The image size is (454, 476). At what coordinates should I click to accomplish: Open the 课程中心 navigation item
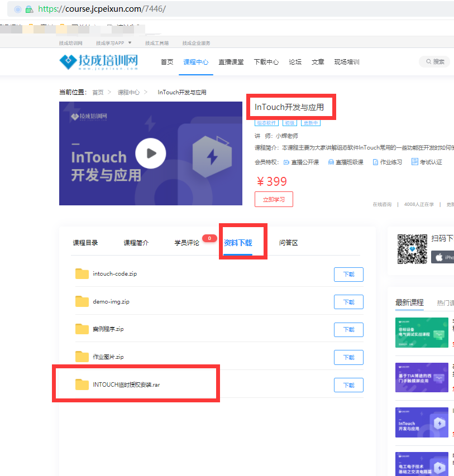(195, 62)
